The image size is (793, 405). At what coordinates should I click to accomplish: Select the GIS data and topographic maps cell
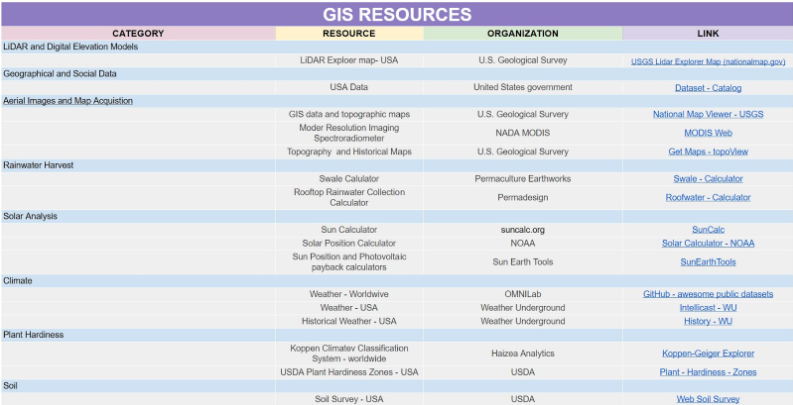coord(349,114)
